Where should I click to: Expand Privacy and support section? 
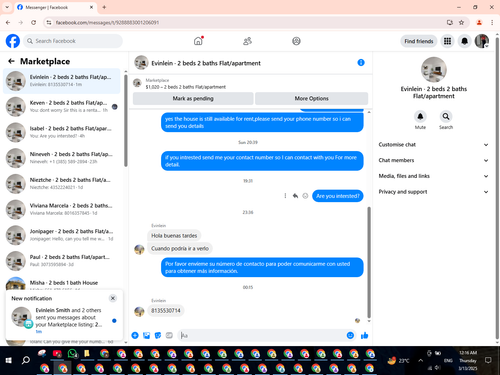tap(433, 192)
